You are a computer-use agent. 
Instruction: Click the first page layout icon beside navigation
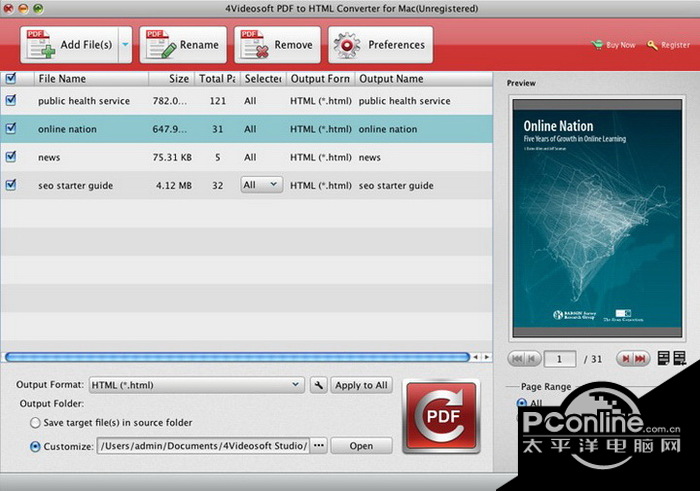[x=664, y=358]
